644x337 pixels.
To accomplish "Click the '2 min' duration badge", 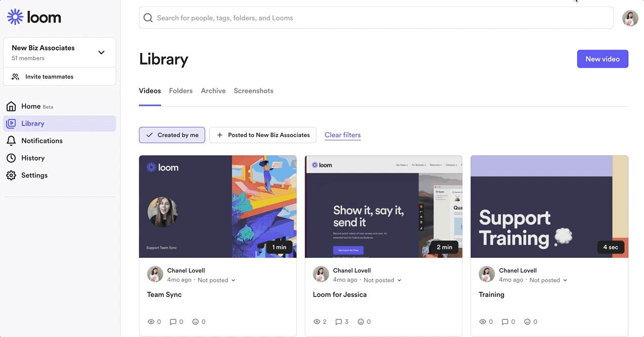I will click(x=444, y=247).
